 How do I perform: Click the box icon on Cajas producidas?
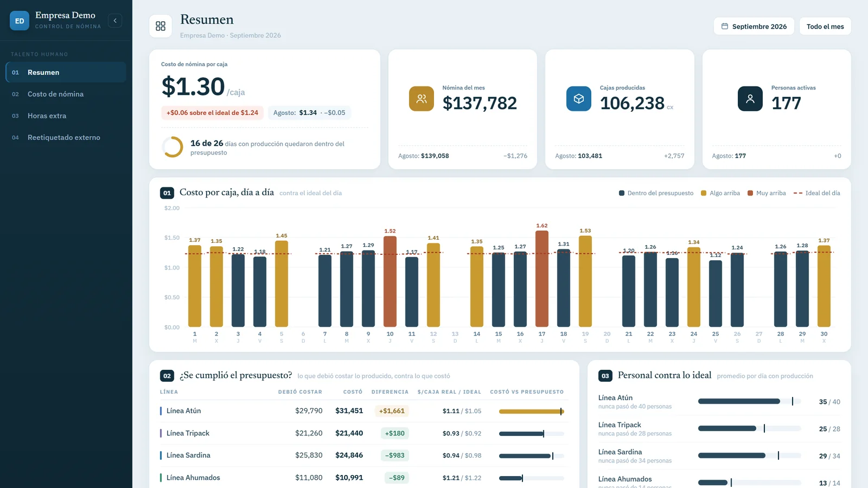tap(579, 99)
